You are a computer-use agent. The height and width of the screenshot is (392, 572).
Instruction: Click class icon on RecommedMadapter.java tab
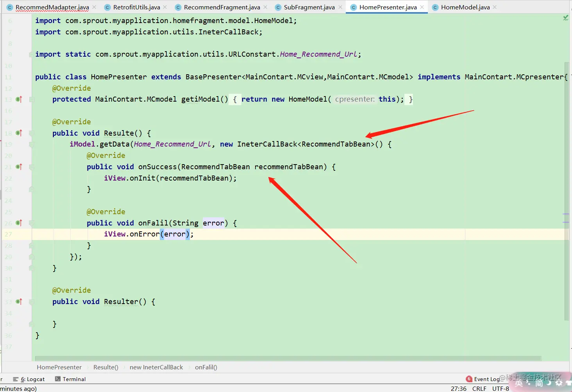(x=10, y=7)
